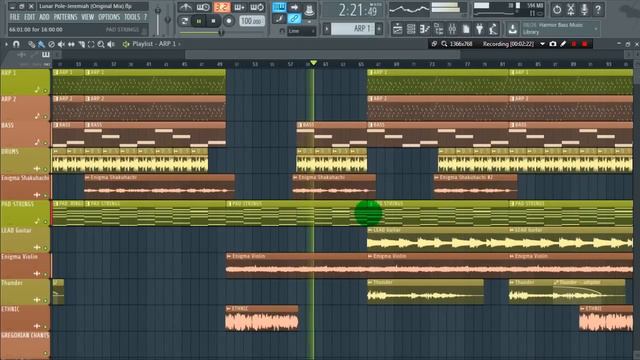Switch pattern/song mode button

(184, 21)
